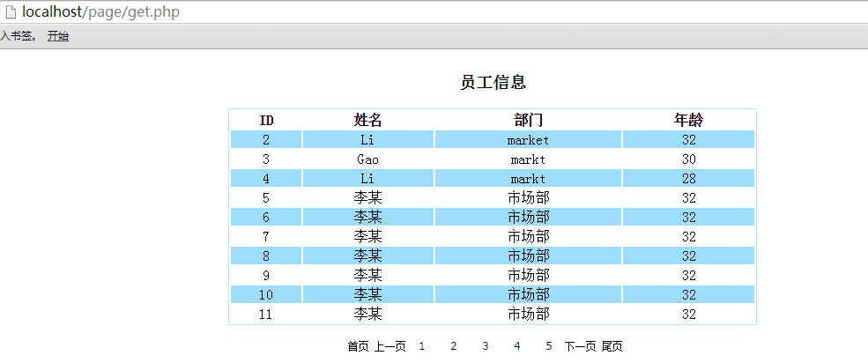Go to 上一页 previous page
Image resolution: width=868 pixels, height=363 pixels.
coord(390,346)
